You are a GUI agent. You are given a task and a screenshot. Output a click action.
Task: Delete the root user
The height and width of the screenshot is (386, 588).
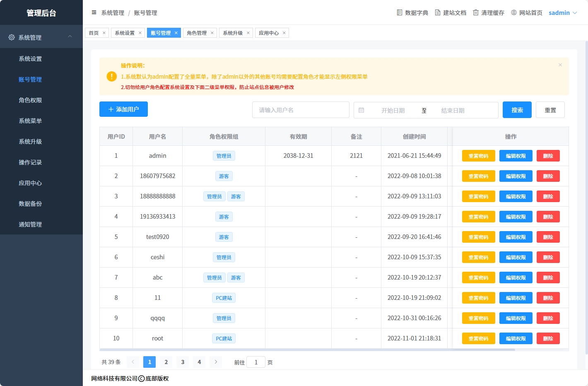pos(548,338)
